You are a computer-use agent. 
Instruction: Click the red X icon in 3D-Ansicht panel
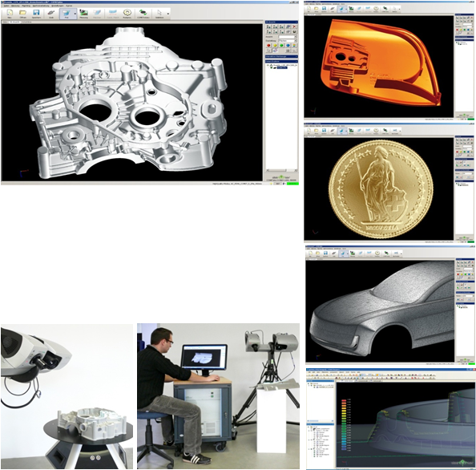point(294,26)
